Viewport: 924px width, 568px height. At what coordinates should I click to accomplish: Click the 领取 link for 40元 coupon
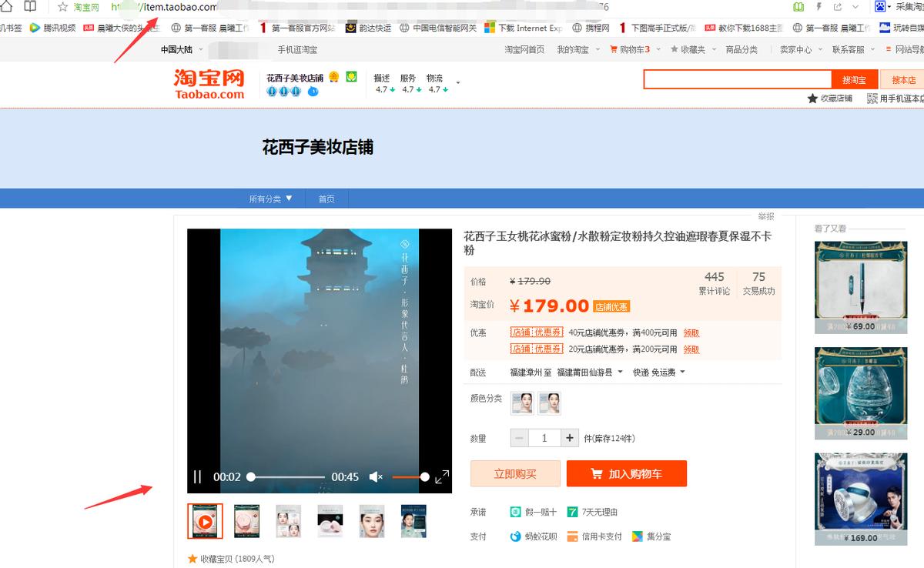691,332
